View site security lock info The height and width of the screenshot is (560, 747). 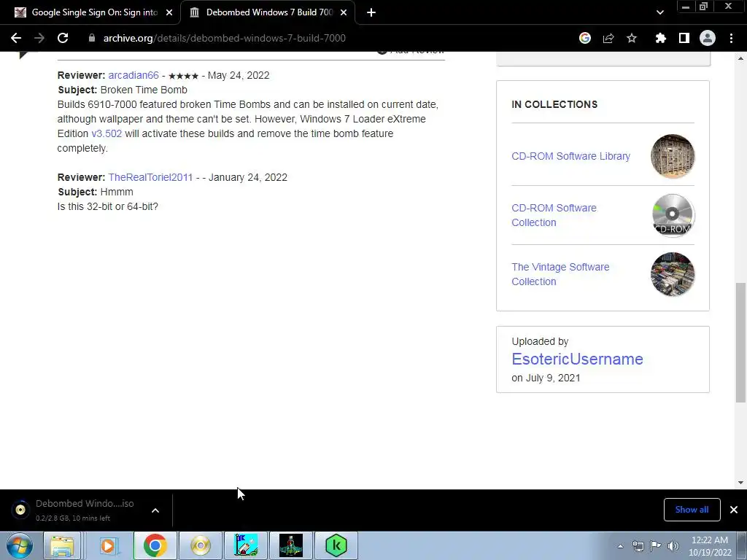coord(91,38)
